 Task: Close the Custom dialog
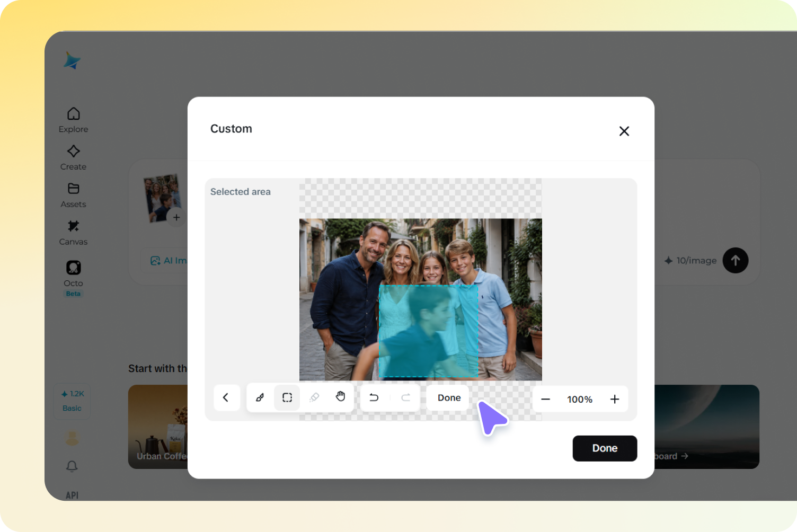624,131
